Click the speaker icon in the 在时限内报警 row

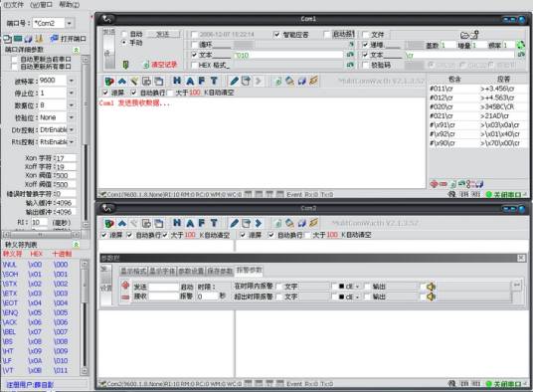point(431,287)
